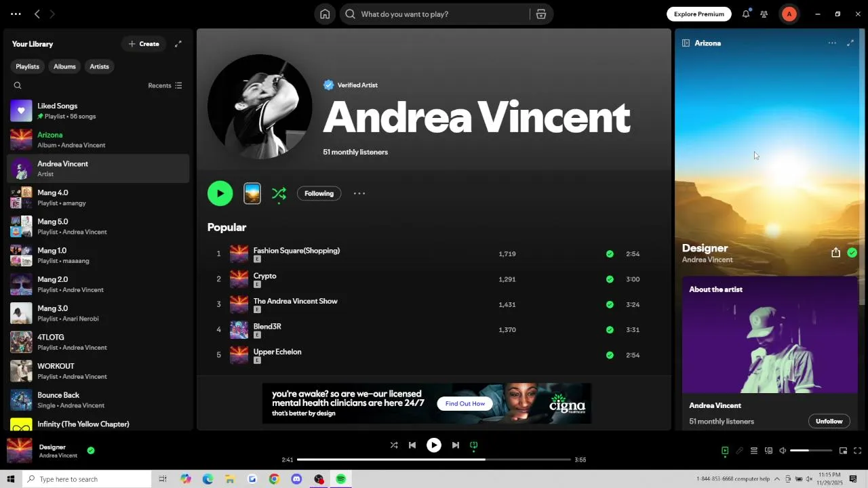Open Connect to a device icon
The width and height of the screenshot is (868, 488).
pos(768,451)
